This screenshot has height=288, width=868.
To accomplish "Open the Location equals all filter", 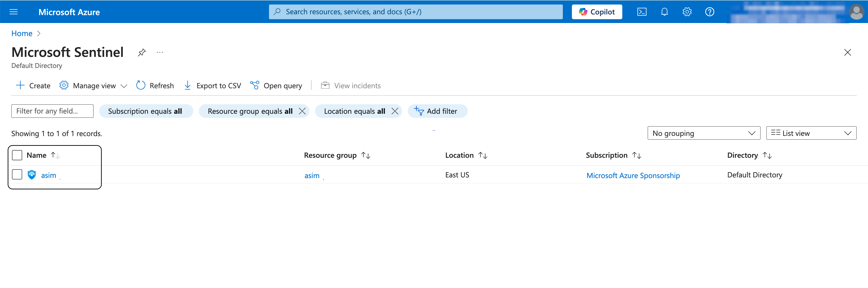I will (354, 111).
